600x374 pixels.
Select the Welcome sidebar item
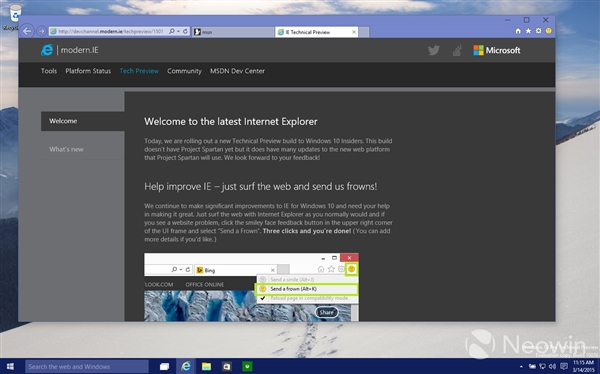click(x=83, y=121)
